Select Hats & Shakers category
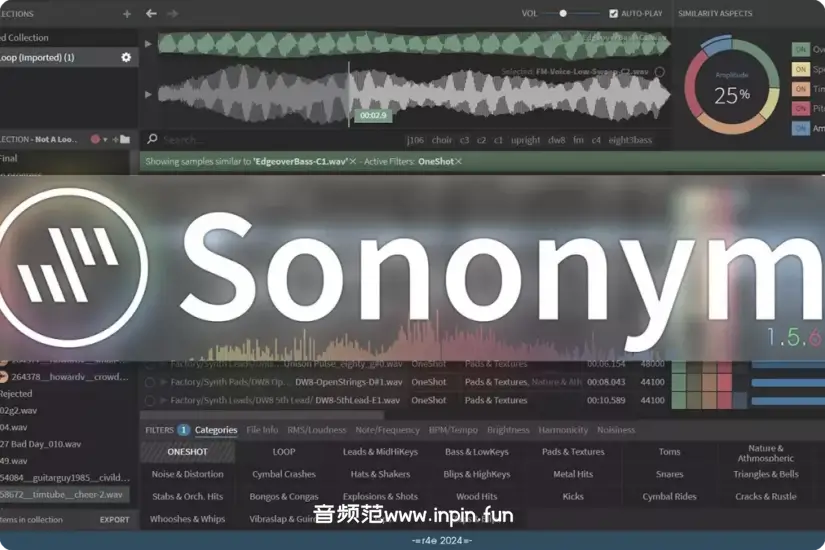 pos(380,474)
